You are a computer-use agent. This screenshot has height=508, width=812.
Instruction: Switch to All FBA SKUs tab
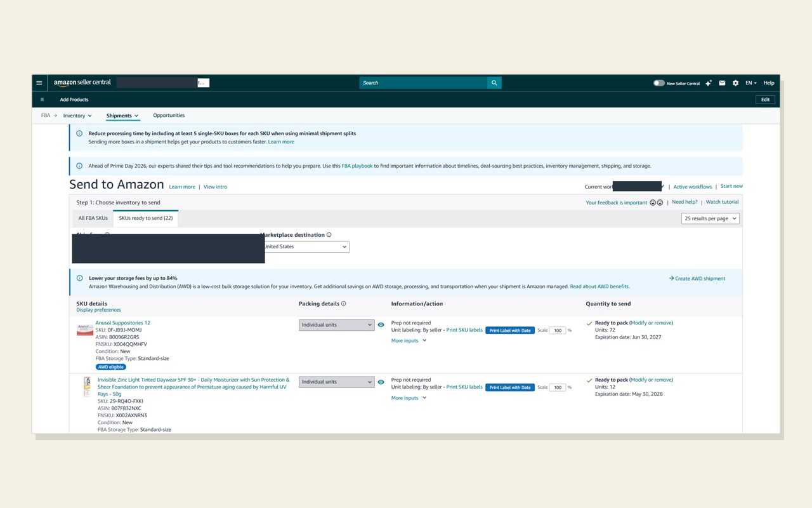pos(93,218)
